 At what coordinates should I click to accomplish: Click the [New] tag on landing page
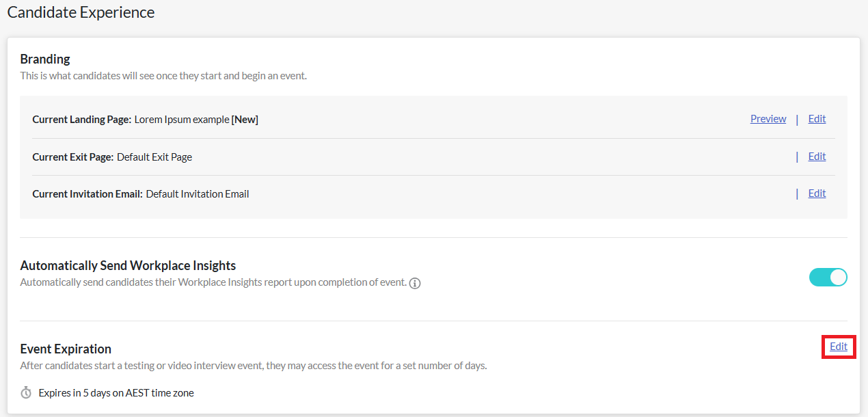click(245, 120)
